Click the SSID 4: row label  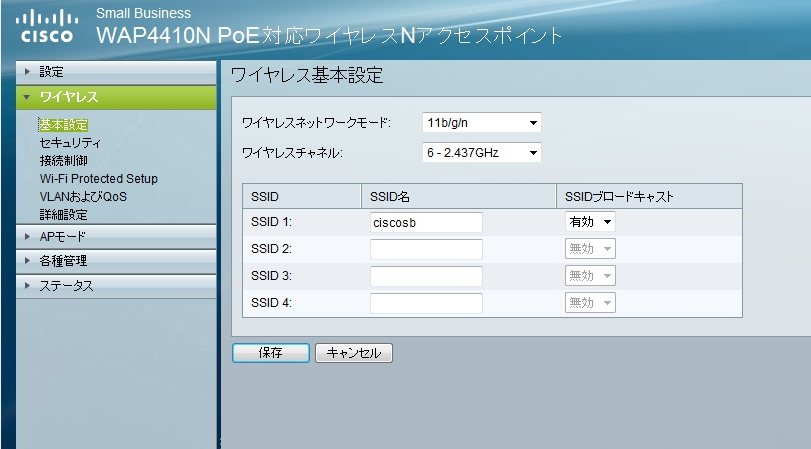click(272, 303)
